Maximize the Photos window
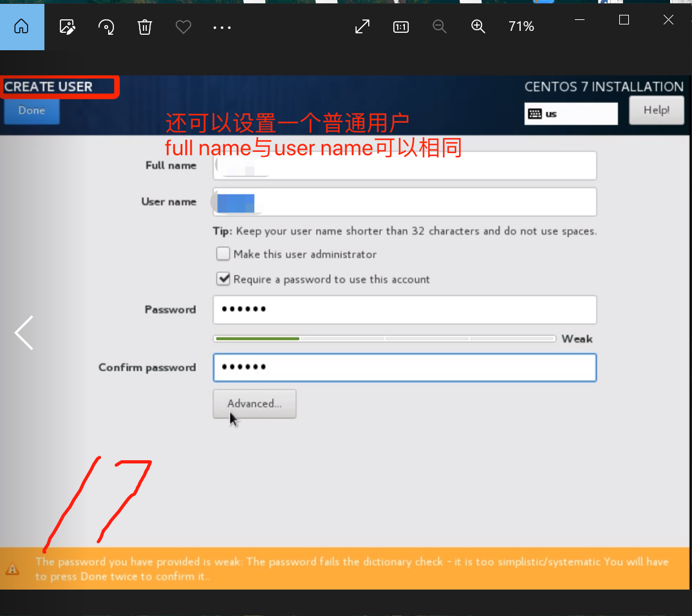Image resolution: width=692 pixels, height=616 pixels. coord(624,20)
